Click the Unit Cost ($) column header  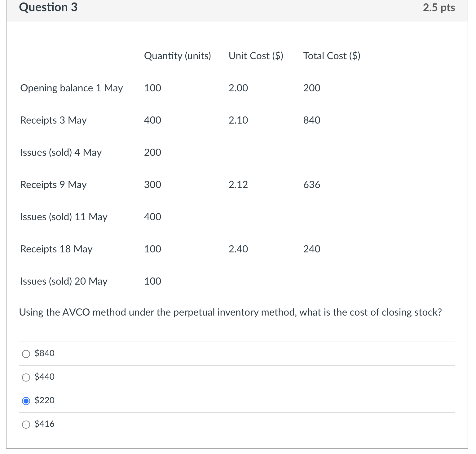click(x=256, y=56)
